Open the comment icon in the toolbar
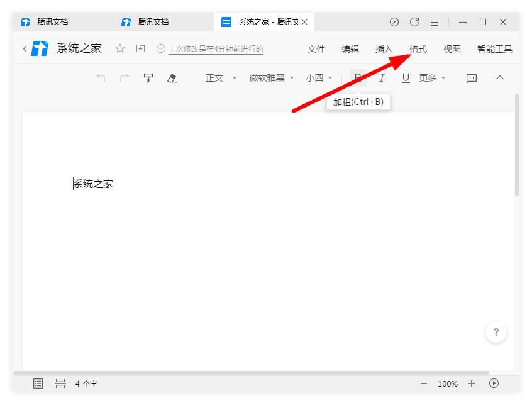The height and width of the screenshot is (403, 532). (x=471, y=78)
